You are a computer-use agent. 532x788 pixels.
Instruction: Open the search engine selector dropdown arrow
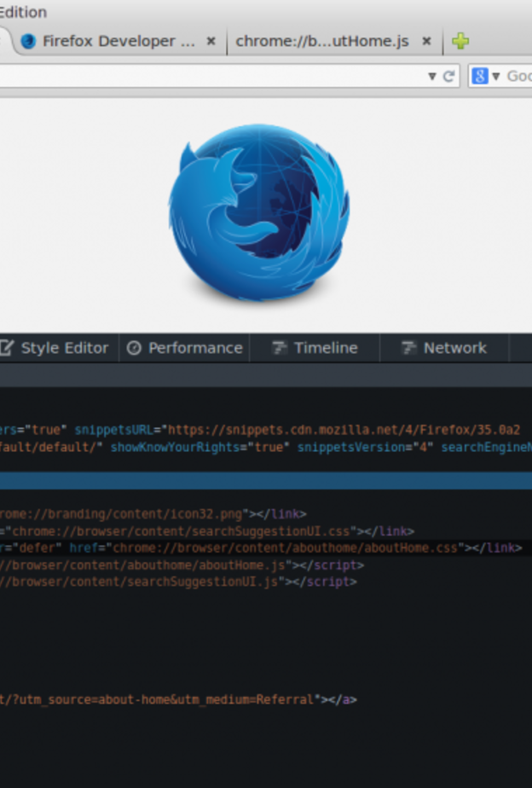click(496, 76)
